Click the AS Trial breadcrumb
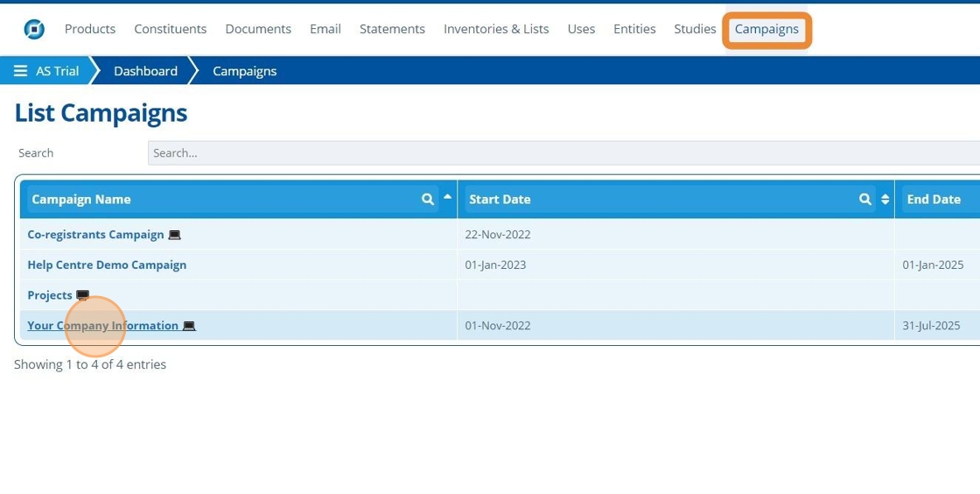980x494 pixels. click(58, 71)
